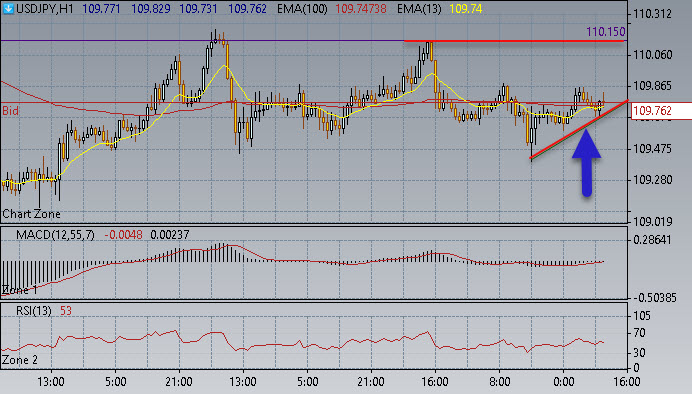Click the RSI value 53
This screenshot has height=394, width=692.
[x=66, y=311]
